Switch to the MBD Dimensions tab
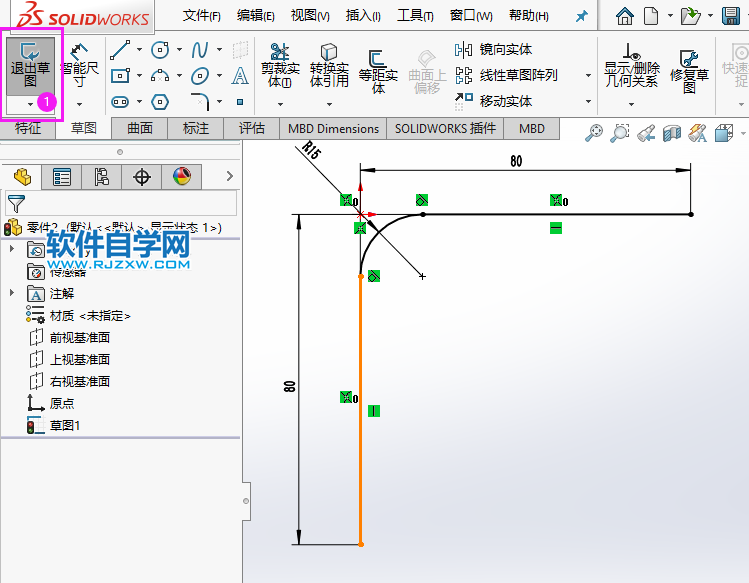Image resolution: width=749 pixels, height=583 pixels. click(x=333, y=129)
